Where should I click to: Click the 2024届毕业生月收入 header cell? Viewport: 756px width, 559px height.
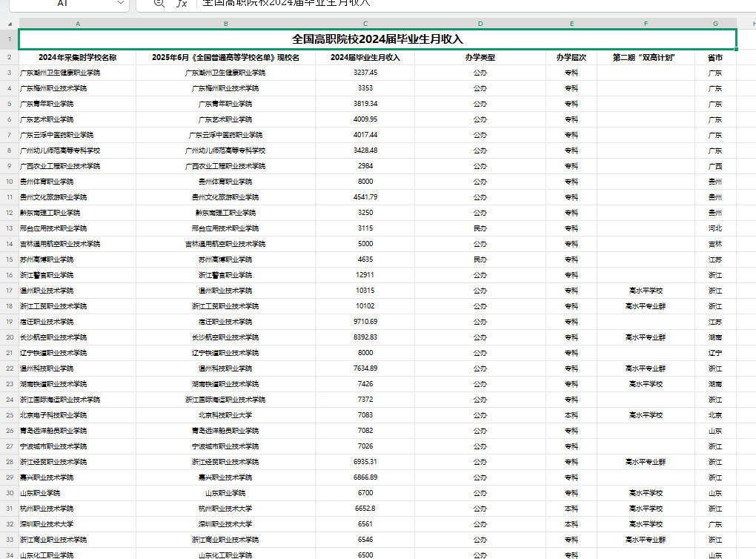(x=365, y=57)
